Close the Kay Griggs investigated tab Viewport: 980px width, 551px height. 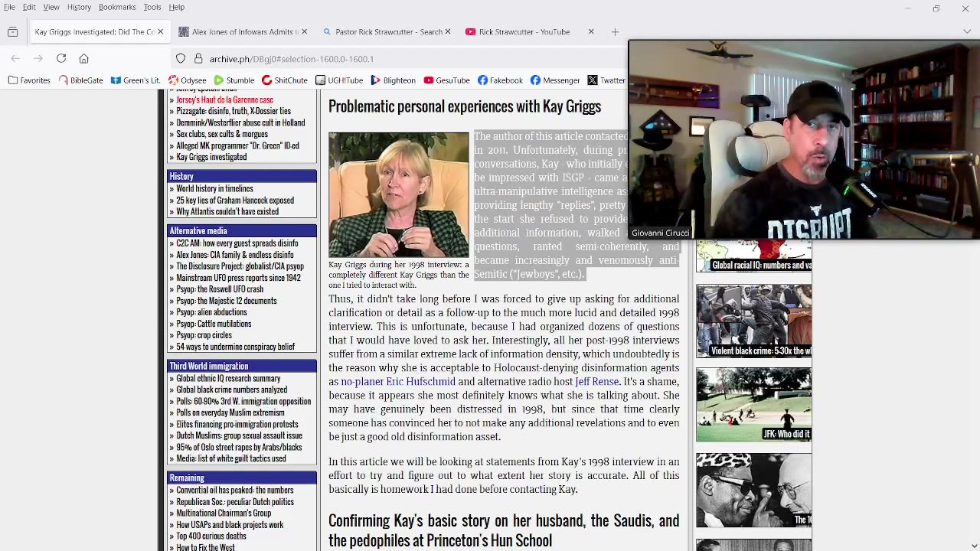coord(161,32)
